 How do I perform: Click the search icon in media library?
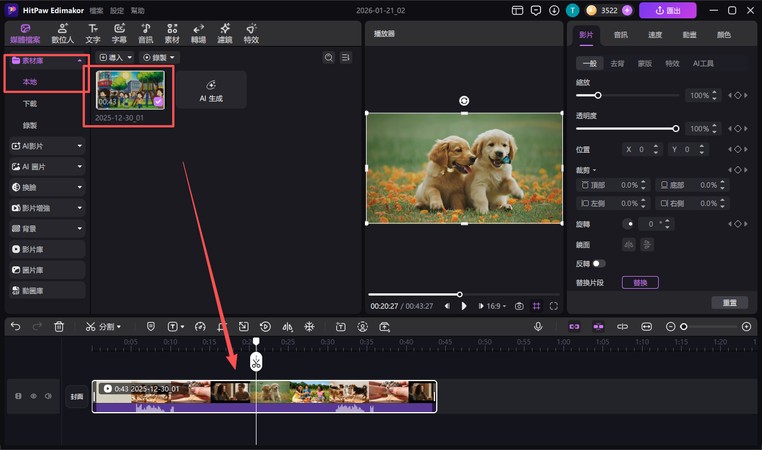pos(328,58)
